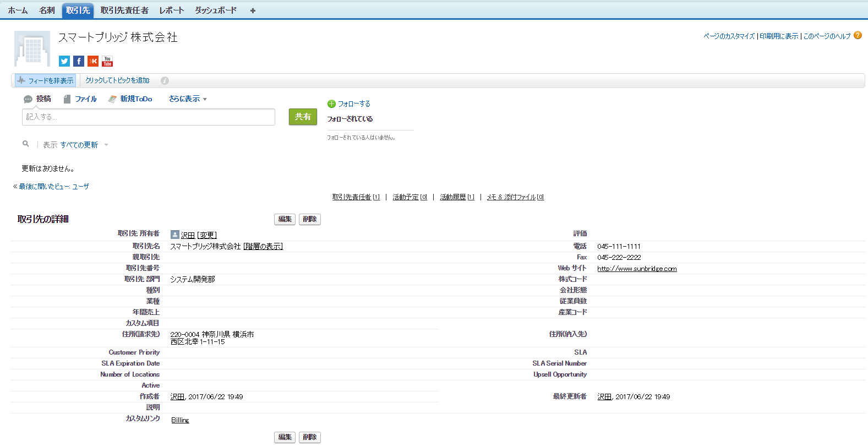Click the bottom 削除 delete button

click(x=310, y=437)
